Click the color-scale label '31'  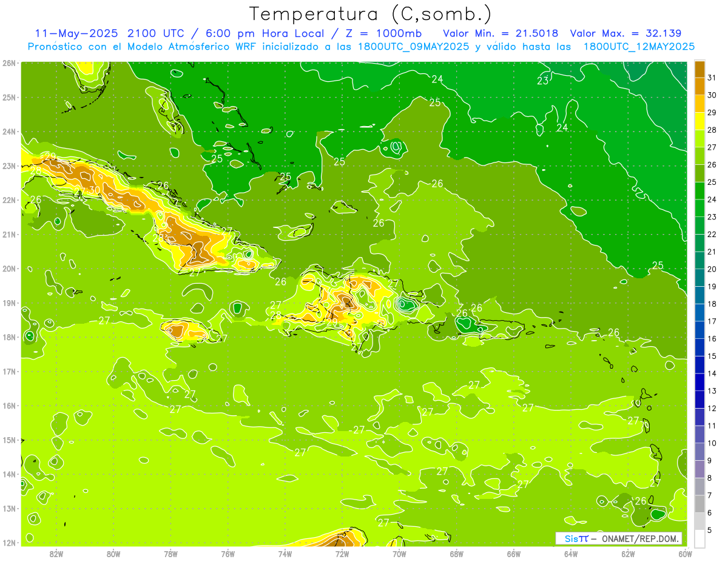[712, 78]
